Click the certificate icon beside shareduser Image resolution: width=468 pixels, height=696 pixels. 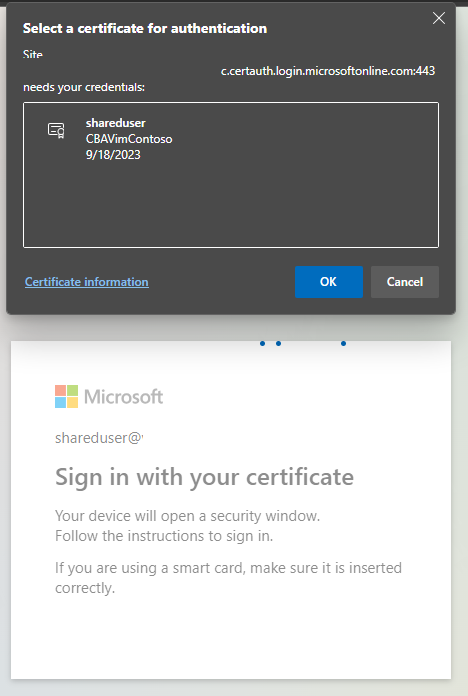pos(56,130)
